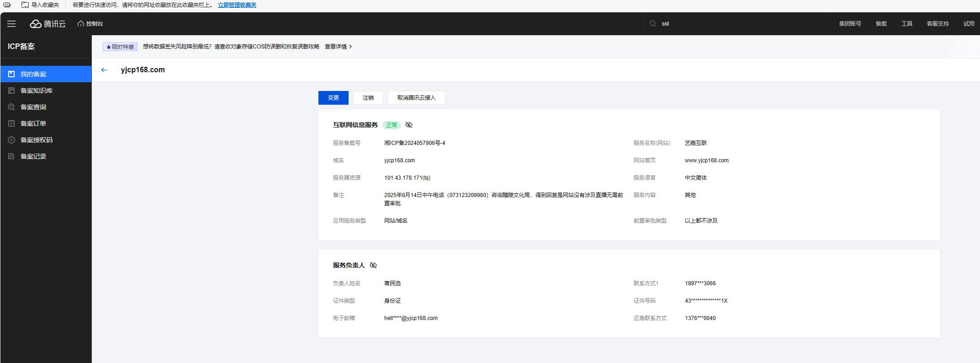This screenshot has width=980, height=363.
Task: Click the back arrow beside yjcp168.com
Action: click(x=104, y=70)
